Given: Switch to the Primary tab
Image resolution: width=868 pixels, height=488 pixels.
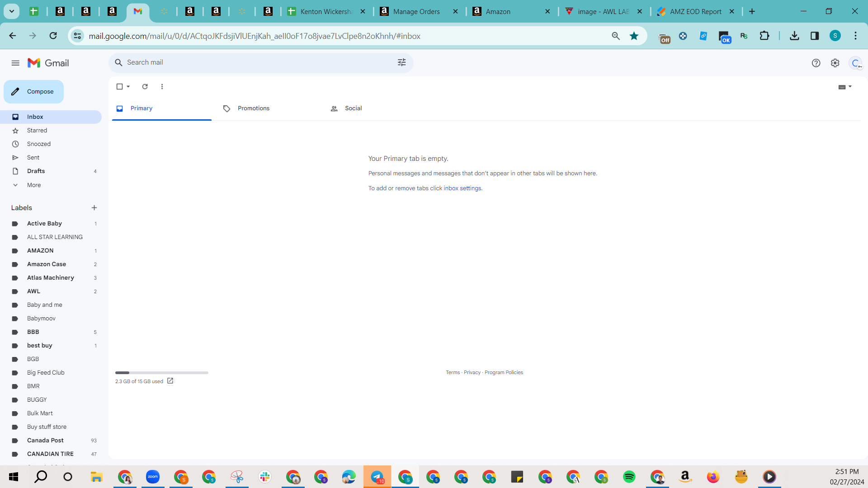Looking at the screenshot, I should click(161, 108).
